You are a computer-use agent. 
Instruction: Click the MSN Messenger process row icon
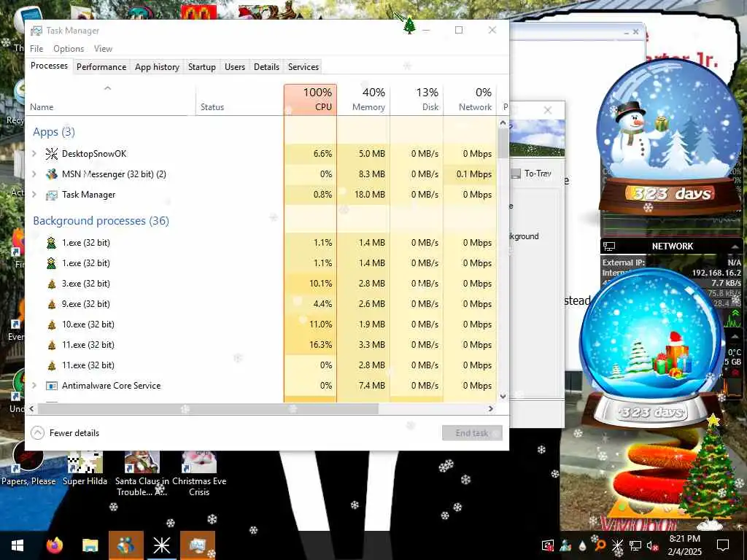(52, 174)
